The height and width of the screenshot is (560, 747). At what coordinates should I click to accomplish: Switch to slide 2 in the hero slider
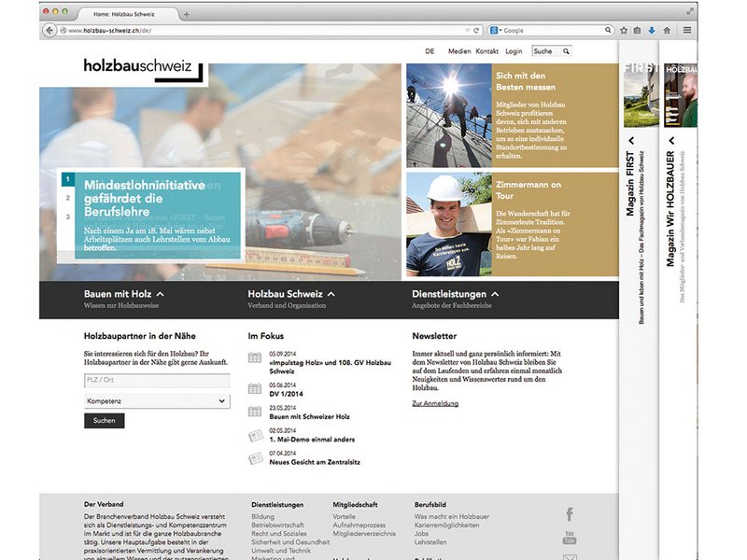(67, 198)
